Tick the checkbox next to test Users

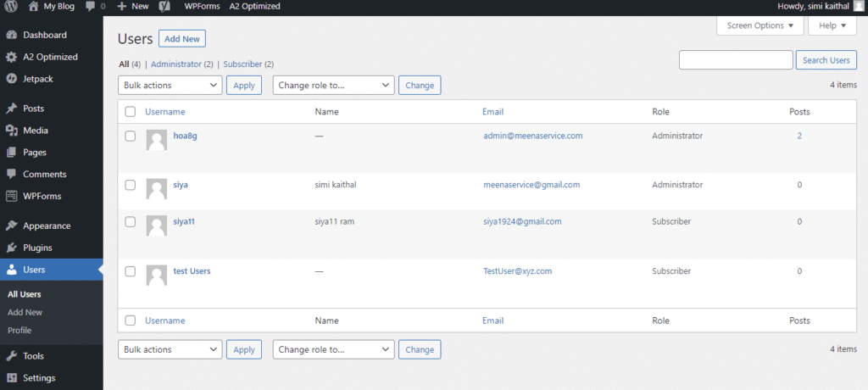pyautogui.click(x=130, y=271)
